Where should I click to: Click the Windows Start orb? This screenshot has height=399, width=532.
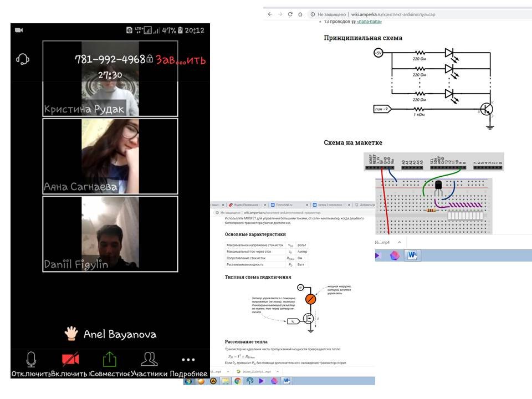coord(188,381)
